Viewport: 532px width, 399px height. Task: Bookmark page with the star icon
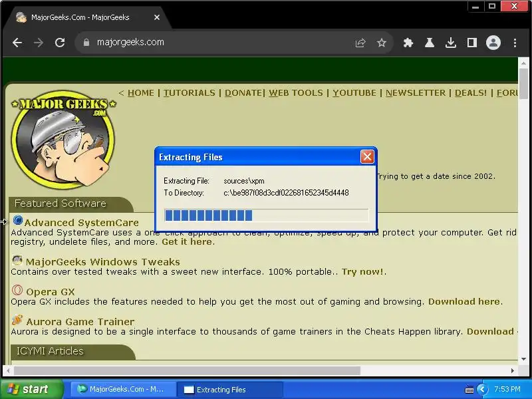[382, 43]
